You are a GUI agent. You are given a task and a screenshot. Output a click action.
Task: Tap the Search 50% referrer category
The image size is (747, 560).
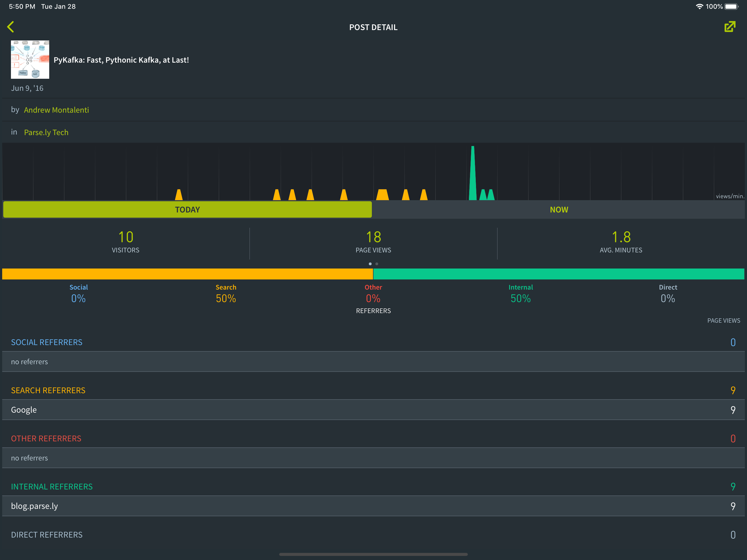point(226,293)
